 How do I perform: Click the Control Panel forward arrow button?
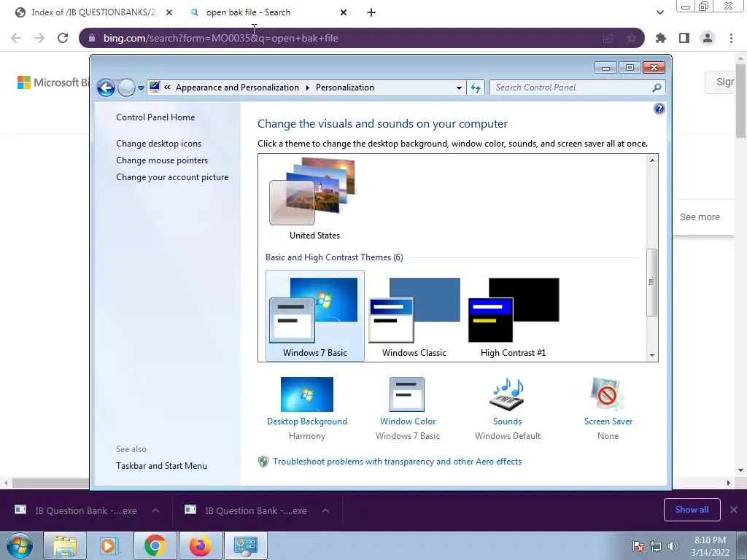[x=126, y=87]
